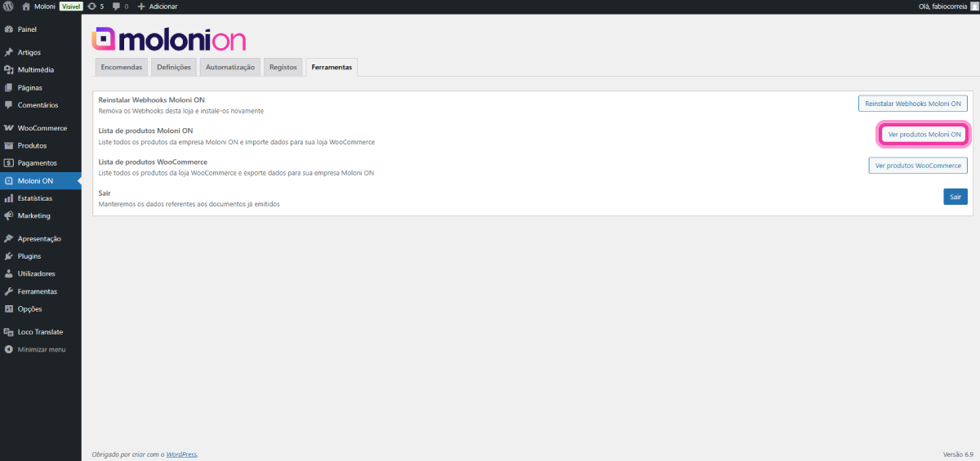Click the Páginas pages icon

click(9, 87)
